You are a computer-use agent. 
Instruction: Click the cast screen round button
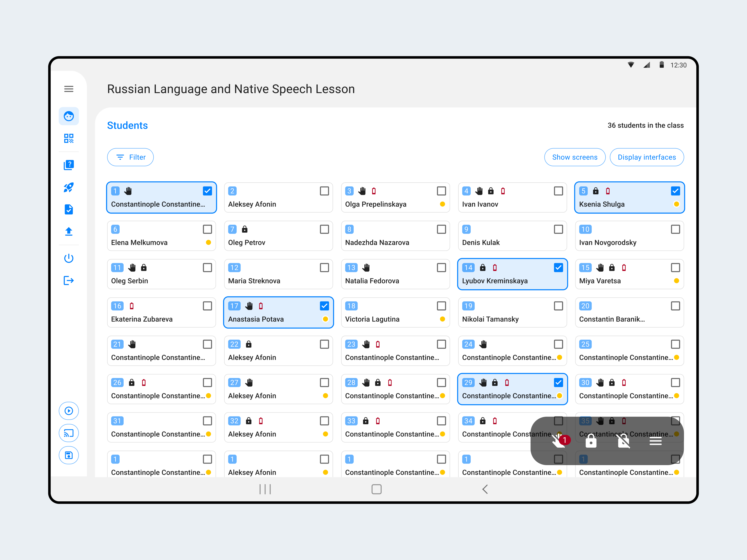[x=68, y=433]
